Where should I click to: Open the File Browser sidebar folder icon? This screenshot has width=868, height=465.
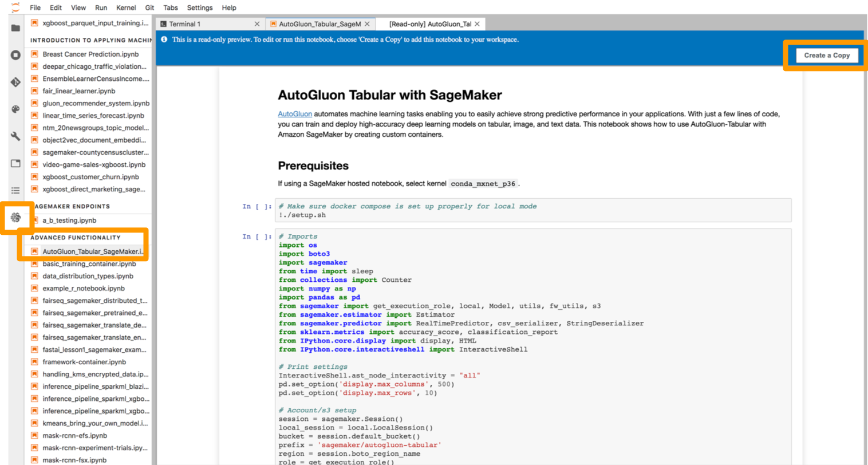point(15,27)
